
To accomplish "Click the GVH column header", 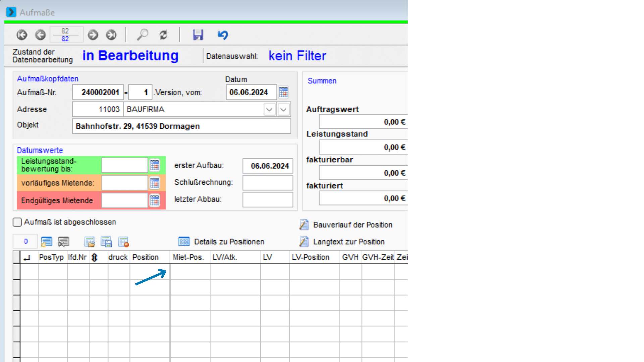I will click(350, 257).
